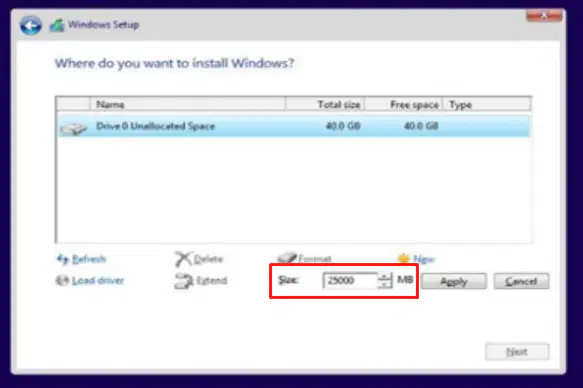The height and width of the screenshot is (388, 583).
Task: Click the Extend partition icon
Action: point(184,281)
